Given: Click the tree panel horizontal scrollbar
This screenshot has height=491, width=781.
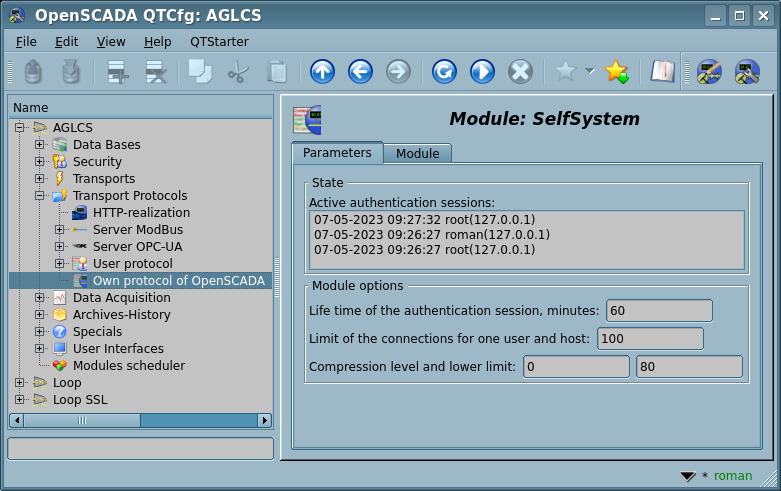Looking at the screenshot, I should (x=140, y=421).
